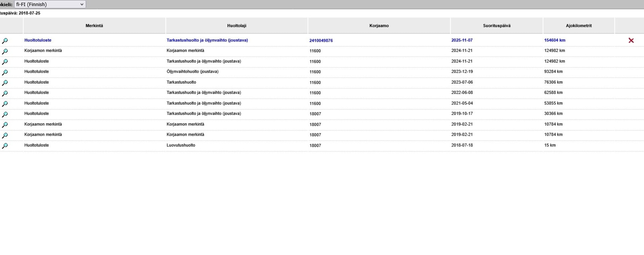Select the Suorituspäivä column header
Image resolution: width=644 pixels, height=255 pixels.
click(496, 26)
